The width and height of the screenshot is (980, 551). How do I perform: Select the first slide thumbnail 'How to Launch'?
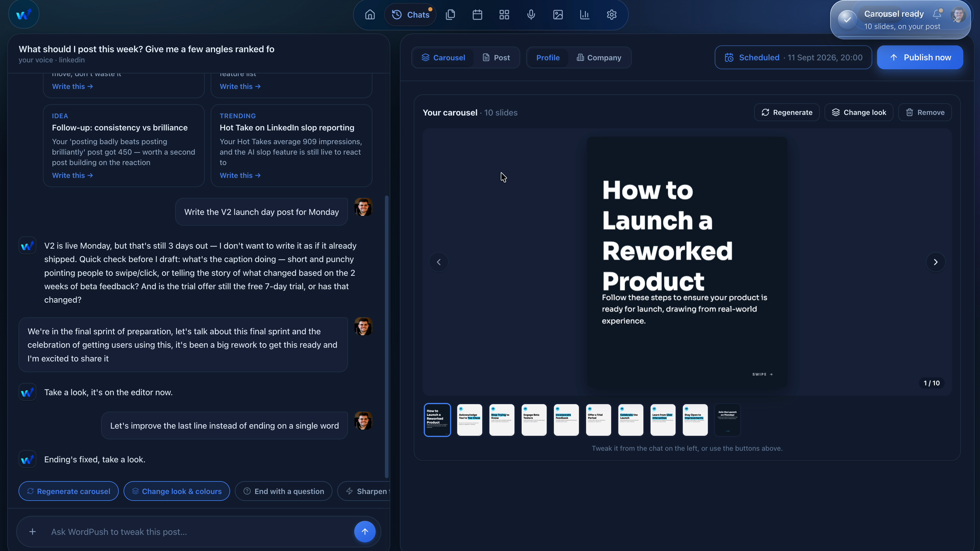(x=438, y=420)
